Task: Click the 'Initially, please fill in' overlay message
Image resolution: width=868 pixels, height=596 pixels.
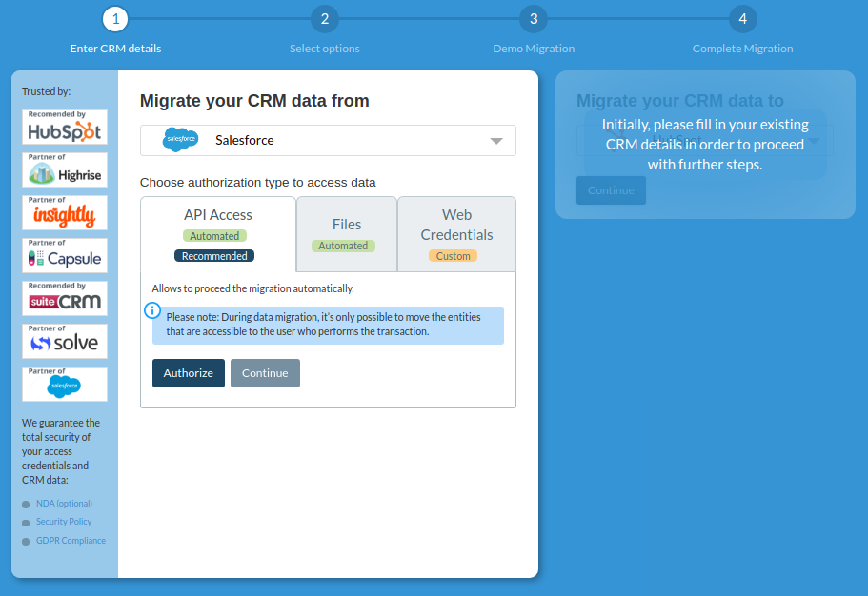Action: [705, 145]
